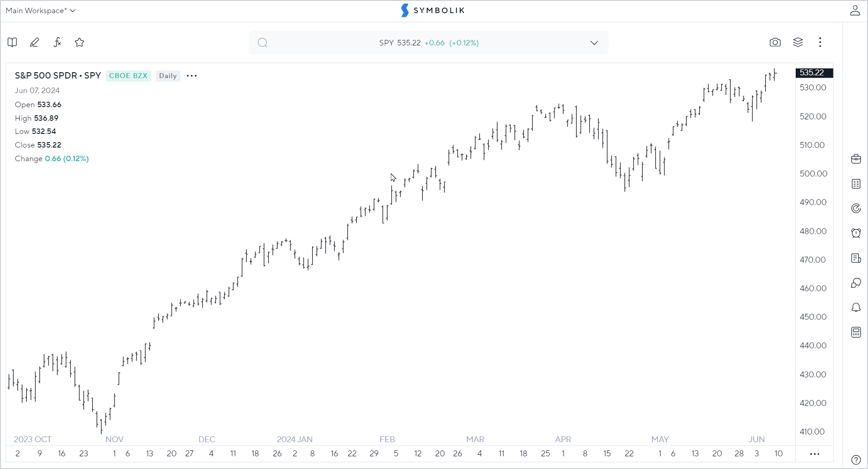Click the Open 533.66 value
Image resolution: width=868 pixels, height=469 pixels.
point(49,104)
